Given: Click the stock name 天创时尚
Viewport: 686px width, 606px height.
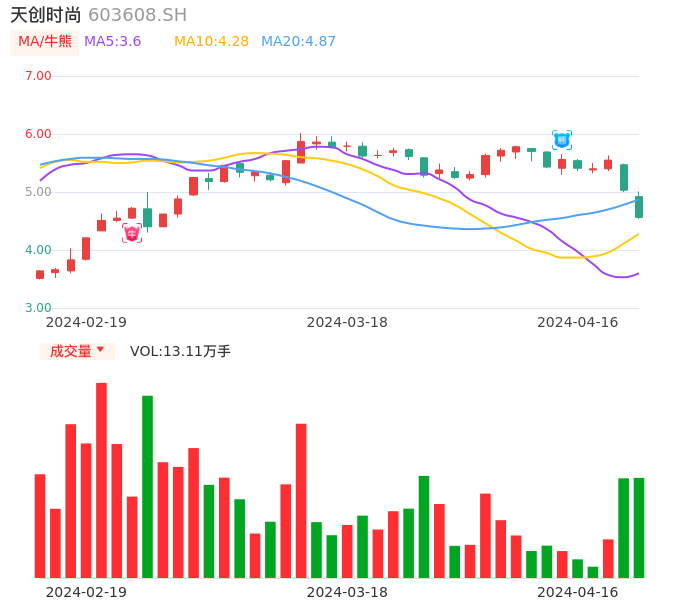Looking at the screenshot, I should (x=46, y=15).
